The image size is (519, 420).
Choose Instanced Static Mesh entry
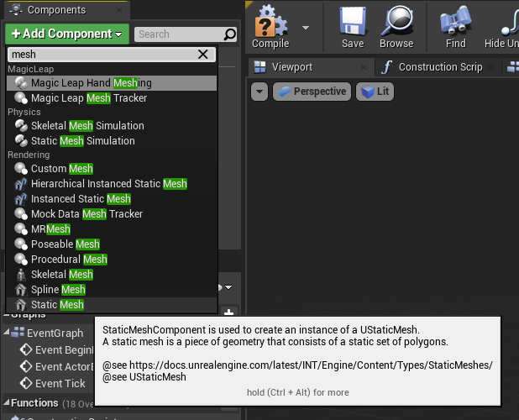click(112, 199)
